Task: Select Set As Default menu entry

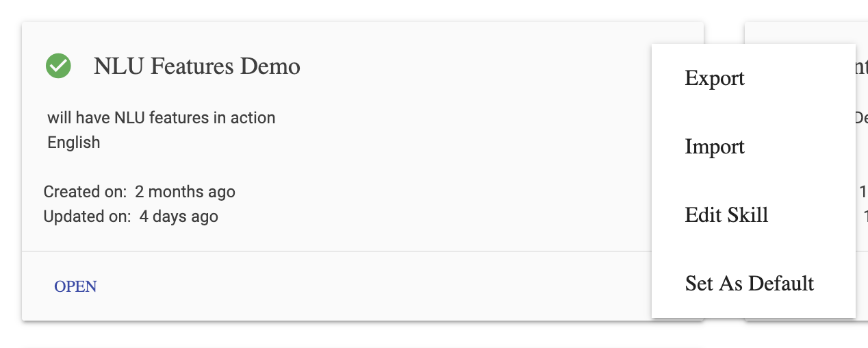Action: 749,284
